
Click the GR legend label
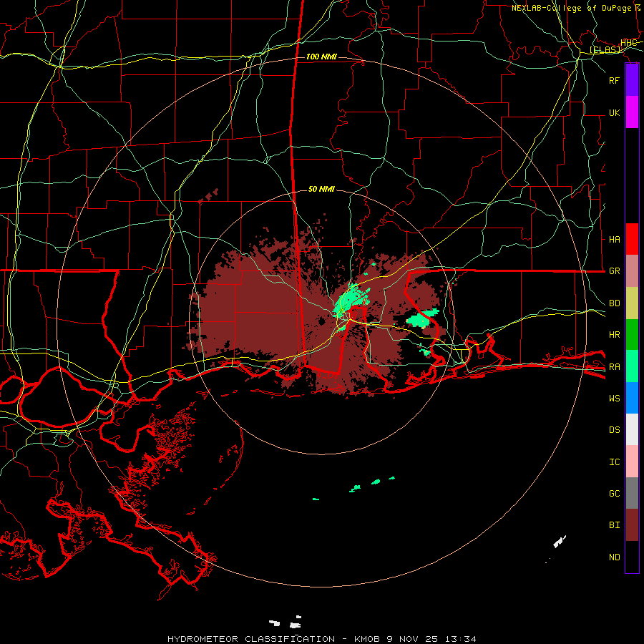pos(614,271)
